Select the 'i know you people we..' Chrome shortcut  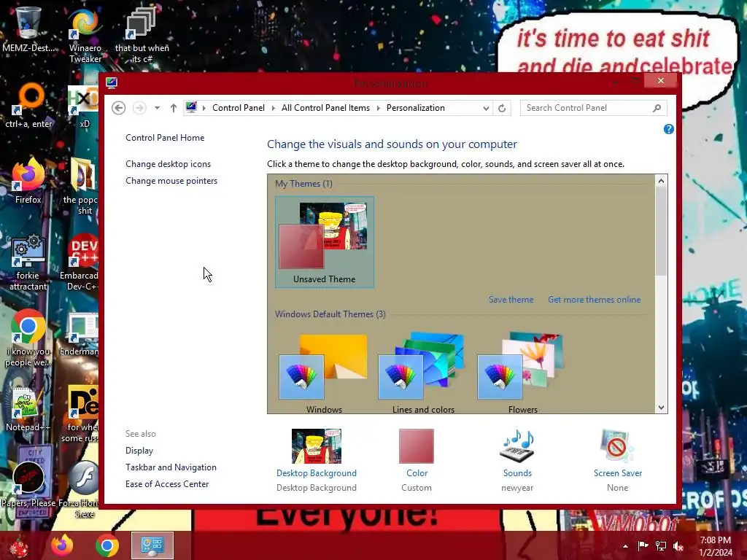[x=28, y=338]
